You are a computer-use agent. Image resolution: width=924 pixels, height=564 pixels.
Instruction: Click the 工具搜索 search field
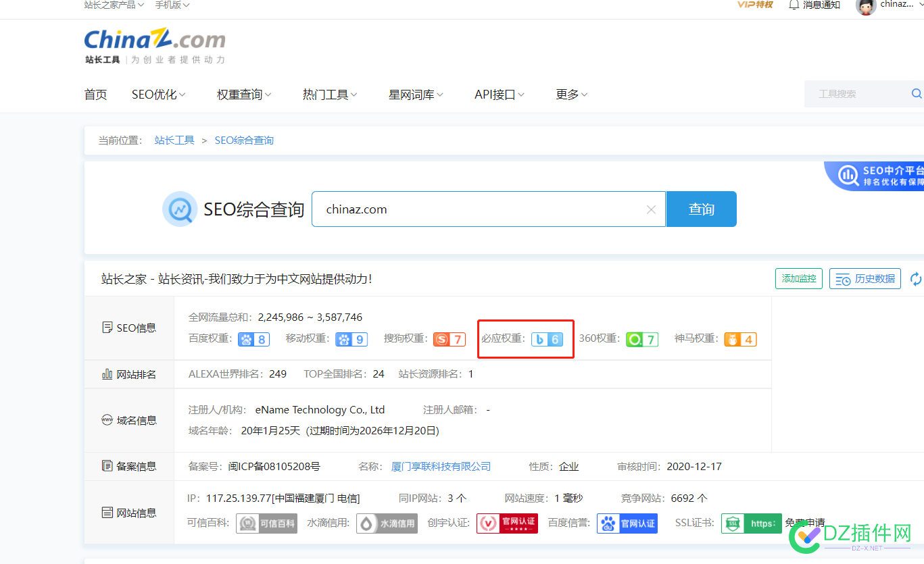864,94
